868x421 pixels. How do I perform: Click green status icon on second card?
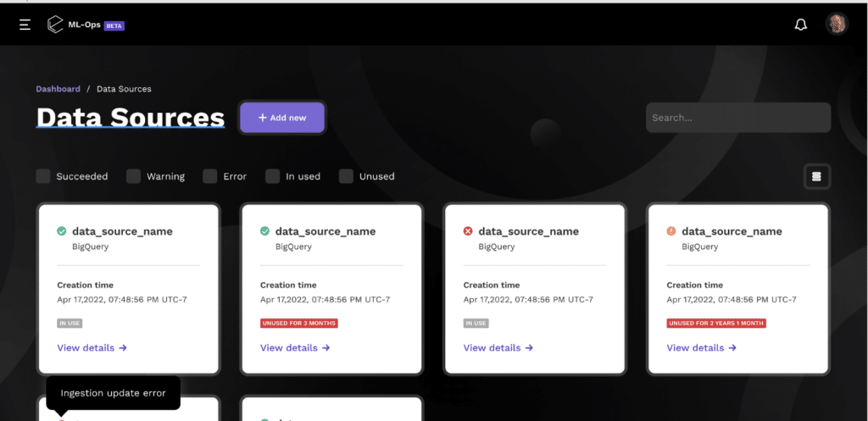[x=264, y=231]
